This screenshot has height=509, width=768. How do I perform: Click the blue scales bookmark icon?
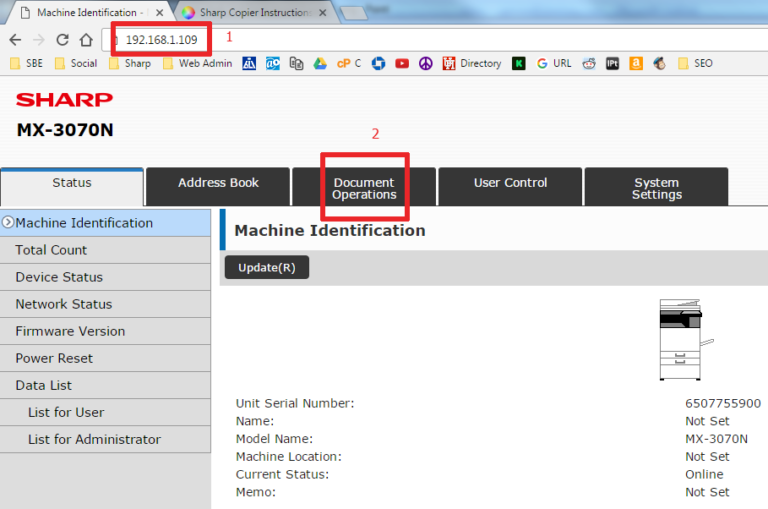click(x=249, y=63)
